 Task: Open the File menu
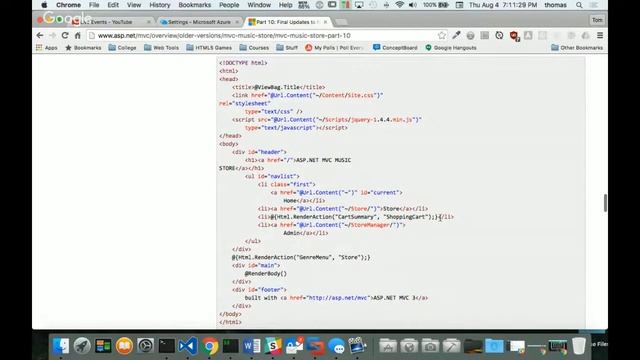point(94,5)
